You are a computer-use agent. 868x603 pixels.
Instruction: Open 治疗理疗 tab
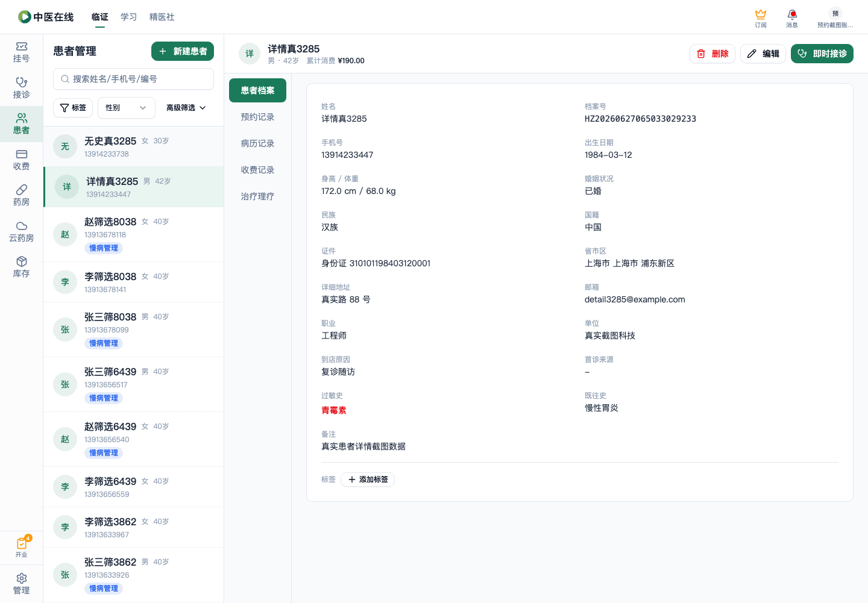tap(257, 196)
